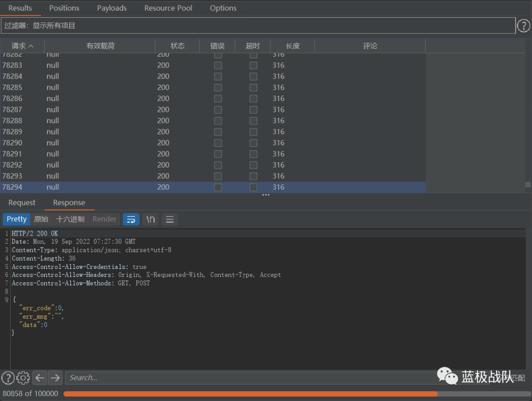Image resolution: width=532 pixels, height=401 pixels.
Task: Select request row 78284
Action: (x=213, y=76)
